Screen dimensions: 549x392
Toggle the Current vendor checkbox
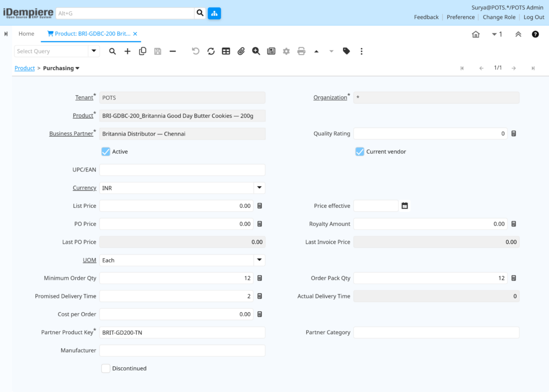[360, 152]
